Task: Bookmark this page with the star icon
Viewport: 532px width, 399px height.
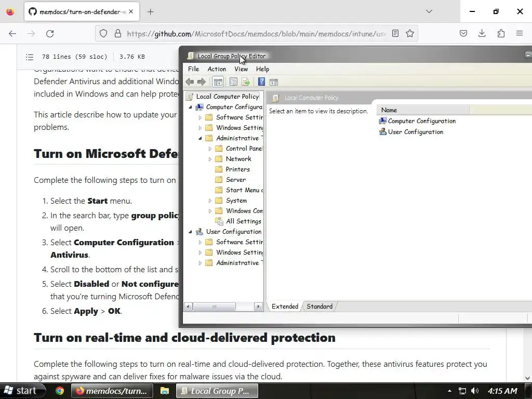Action: pos(410,33)
